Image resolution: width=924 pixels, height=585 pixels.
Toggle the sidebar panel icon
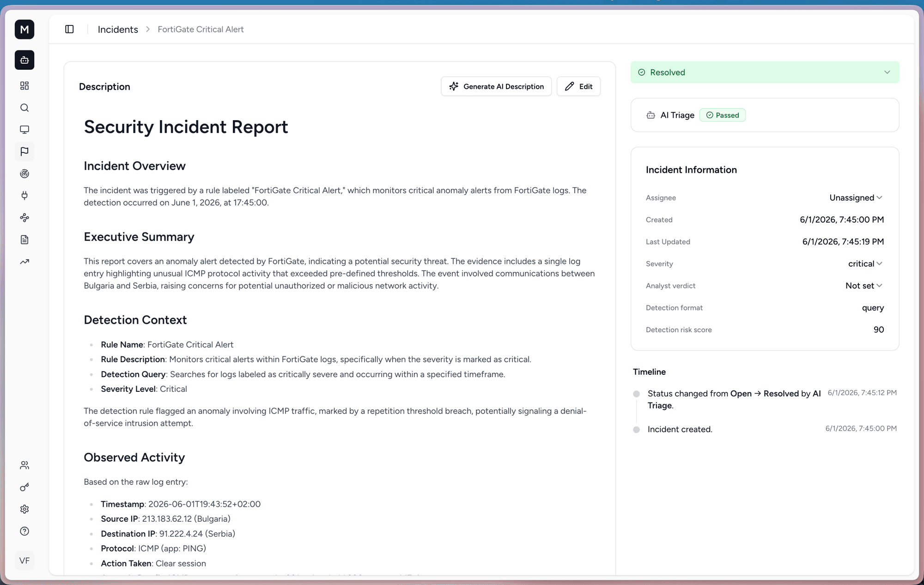tap(69, 29)
